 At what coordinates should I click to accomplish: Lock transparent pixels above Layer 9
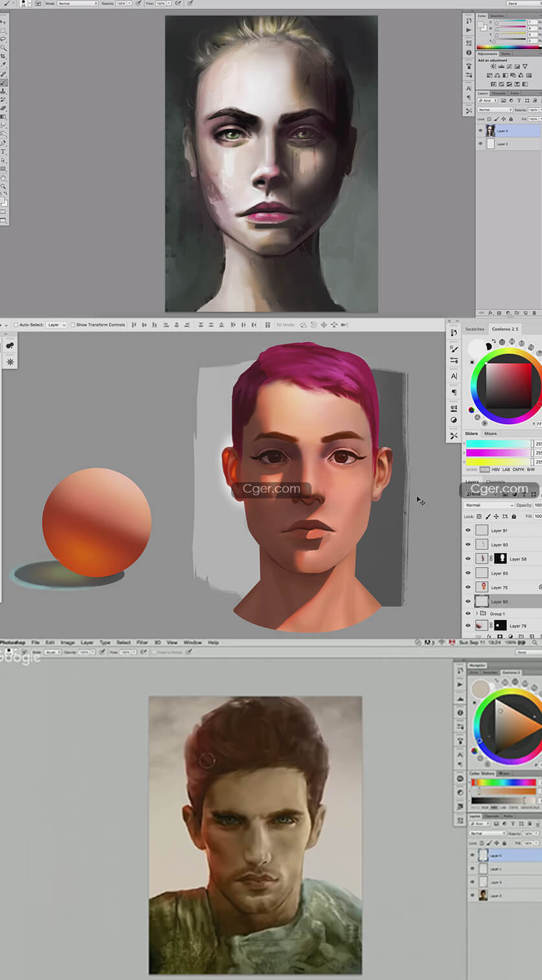coord(490,119)
